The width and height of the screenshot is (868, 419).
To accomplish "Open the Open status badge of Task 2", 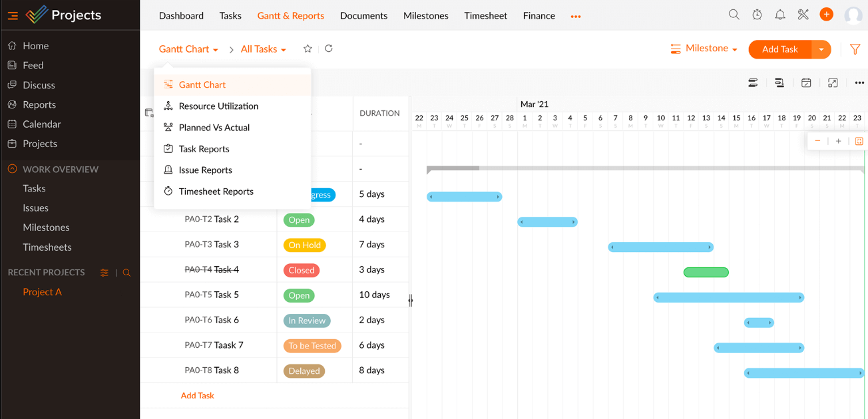I will [299, 219].
